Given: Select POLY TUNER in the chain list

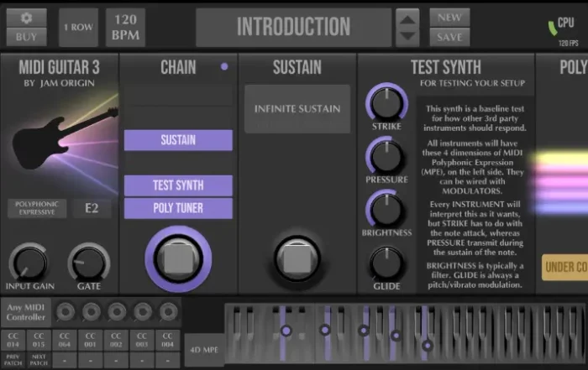Looking at the screenshot, I should [178, 208].
